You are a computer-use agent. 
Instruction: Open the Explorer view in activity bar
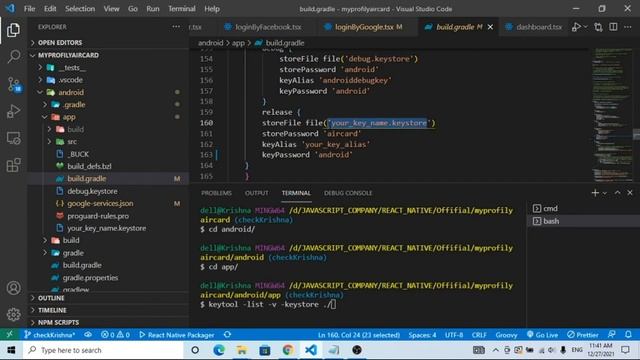point(13,30)
